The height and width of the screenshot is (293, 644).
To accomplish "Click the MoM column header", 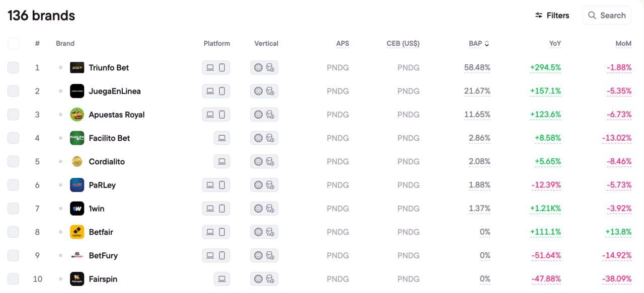I will pos(623,43).
